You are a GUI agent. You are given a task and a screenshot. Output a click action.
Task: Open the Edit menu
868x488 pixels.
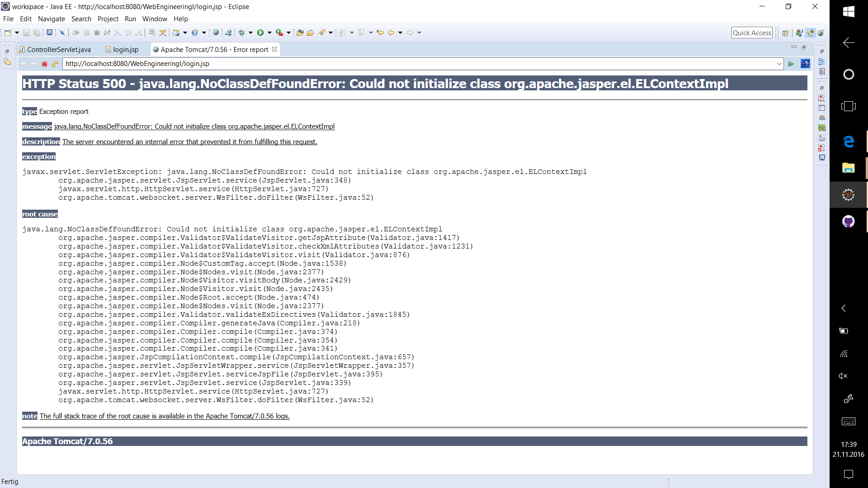(26, 19)
